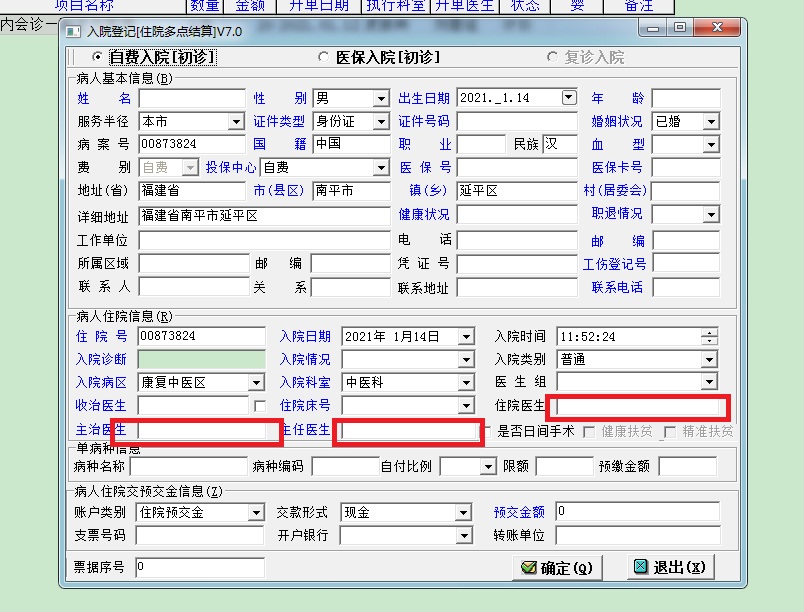Click the green 入院诊断 field
The height and width of the screenshot is (612, 804).
click(x=202, y=359)
